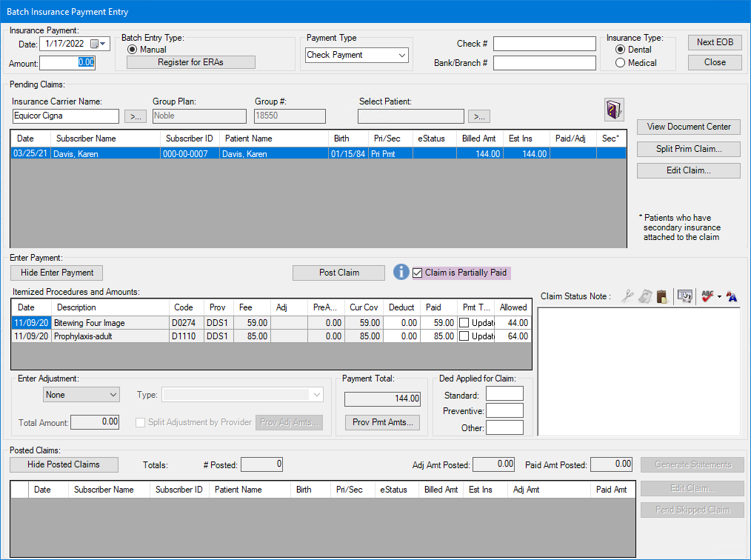The width and height of the screenshot is (751, 560).
Task: Click the purple help book icon
Action: [x=614, y=110]
